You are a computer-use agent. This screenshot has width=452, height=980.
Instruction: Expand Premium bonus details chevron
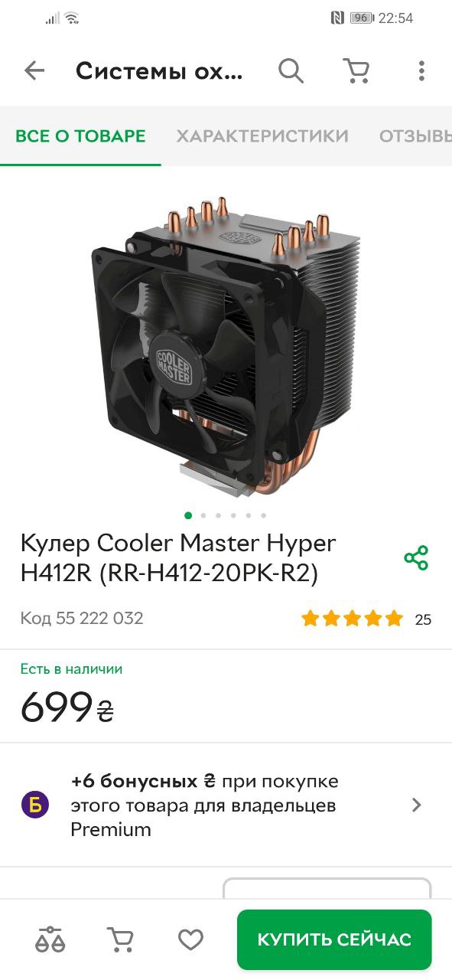(x=417, y=805)
